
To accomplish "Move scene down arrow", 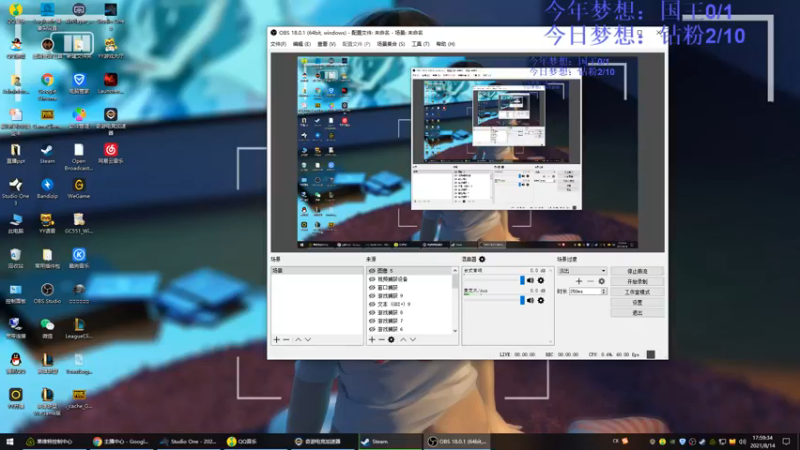I will [308, 340].
